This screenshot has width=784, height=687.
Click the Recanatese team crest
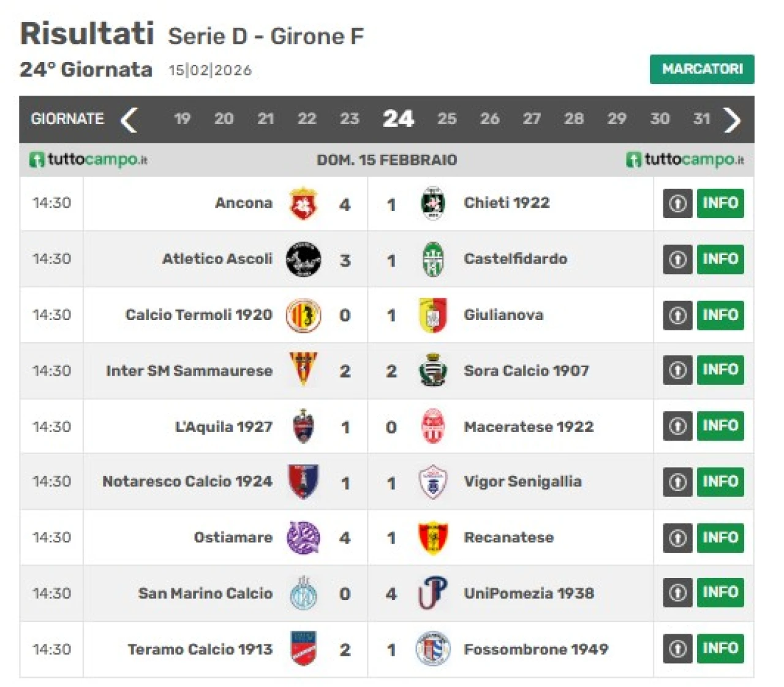click(x=432, y=537)
